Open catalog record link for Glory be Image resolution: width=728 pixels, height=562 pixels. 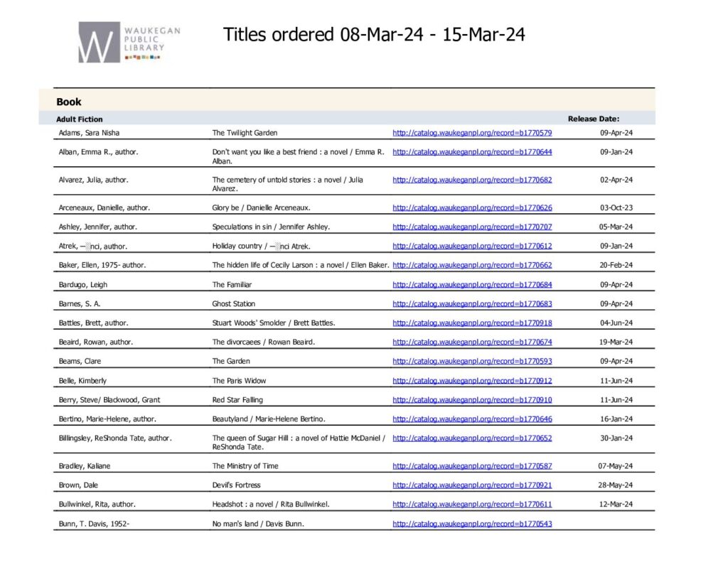coord(472,207)
